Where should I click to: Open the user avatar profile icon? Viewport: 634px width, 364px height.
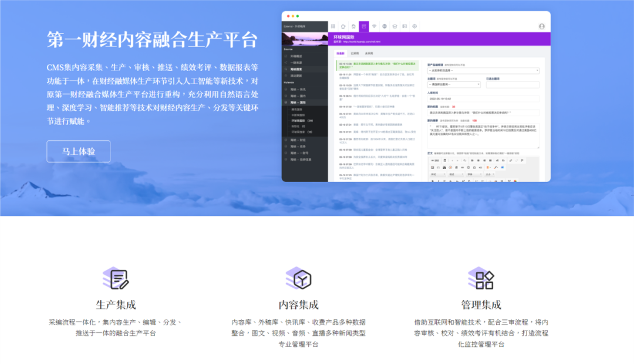pos(541,26)
